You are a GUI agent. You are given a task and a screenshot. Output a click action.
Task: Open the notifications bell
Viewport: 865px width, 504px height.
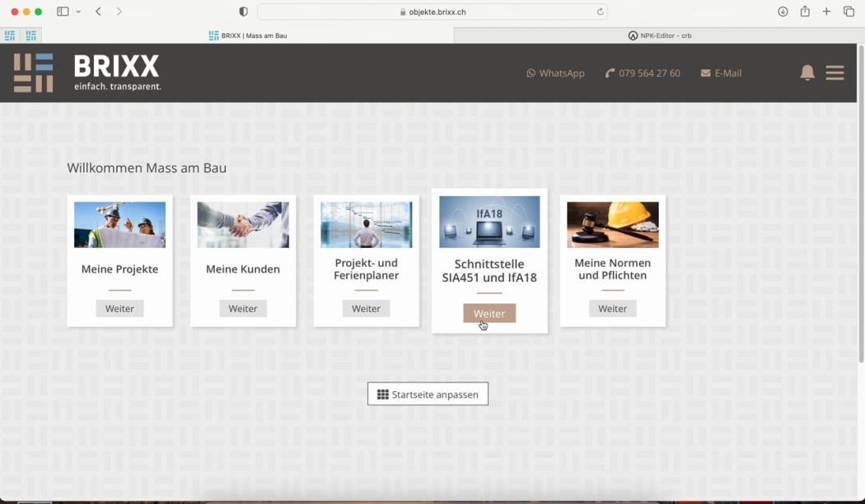807,72
